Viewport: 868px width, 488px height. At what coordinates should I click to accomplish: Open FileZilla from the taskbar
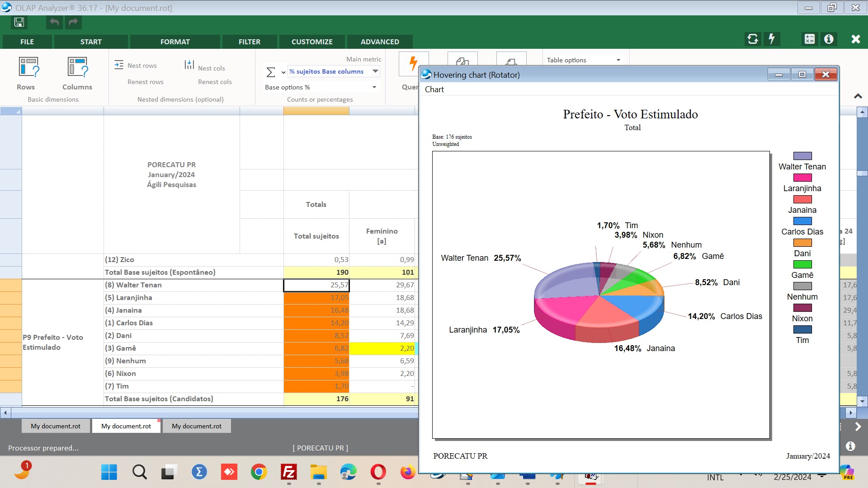tap(288, 472)
